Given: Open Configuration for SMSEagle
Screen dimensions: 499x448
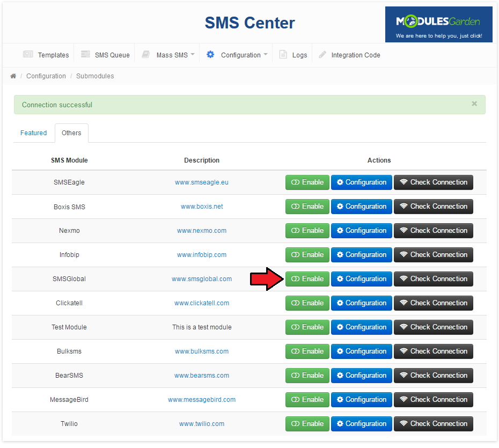Looking at the screenshot, I should 362,182.
